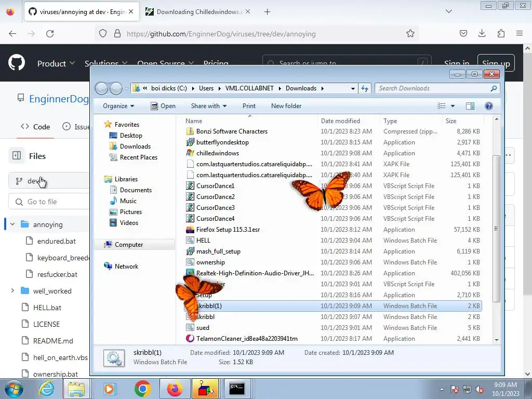Click shield tracking protection icon

(103, 34)
